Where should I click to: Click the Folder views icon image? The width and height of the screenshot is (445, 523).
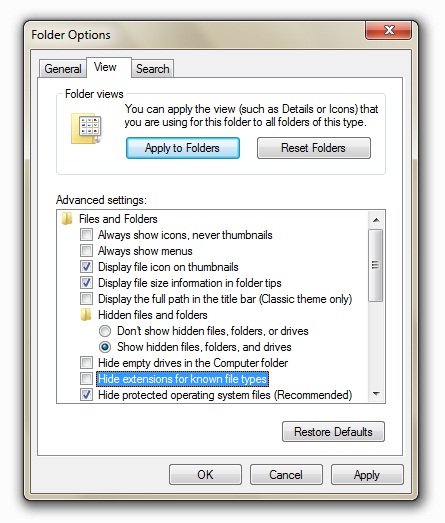(x=86, y=129)
